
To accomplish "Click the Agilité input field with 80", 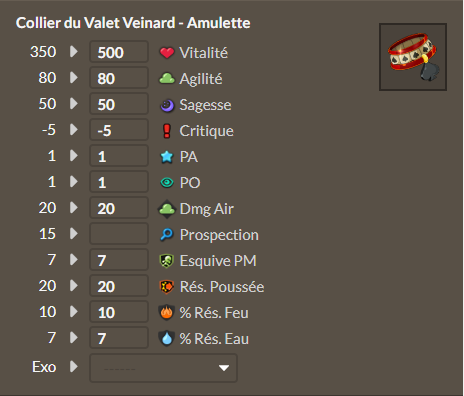I will point(119,78).
